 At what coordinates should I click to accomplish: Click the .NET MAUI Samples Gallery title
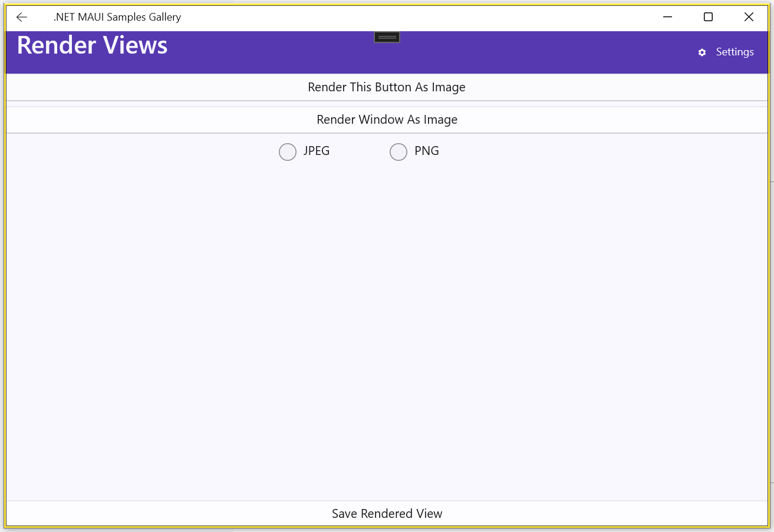tap(117, 17)
